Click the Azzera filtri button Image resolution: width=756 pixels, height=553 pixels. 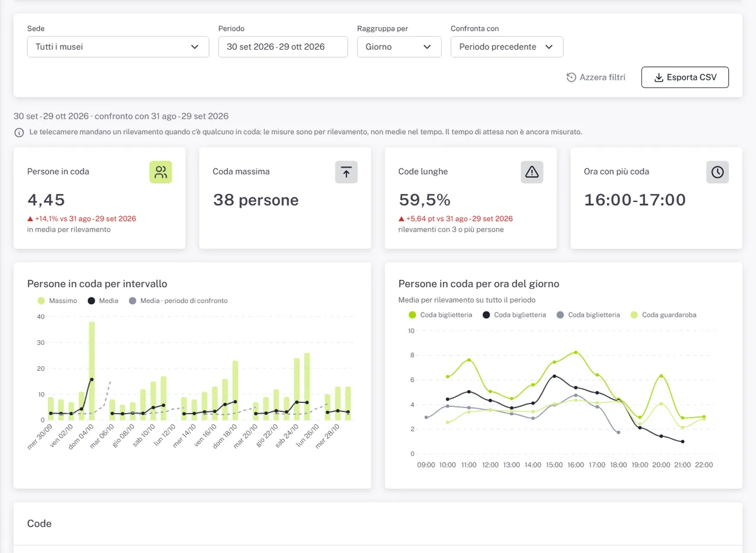[x=595, y=77]
